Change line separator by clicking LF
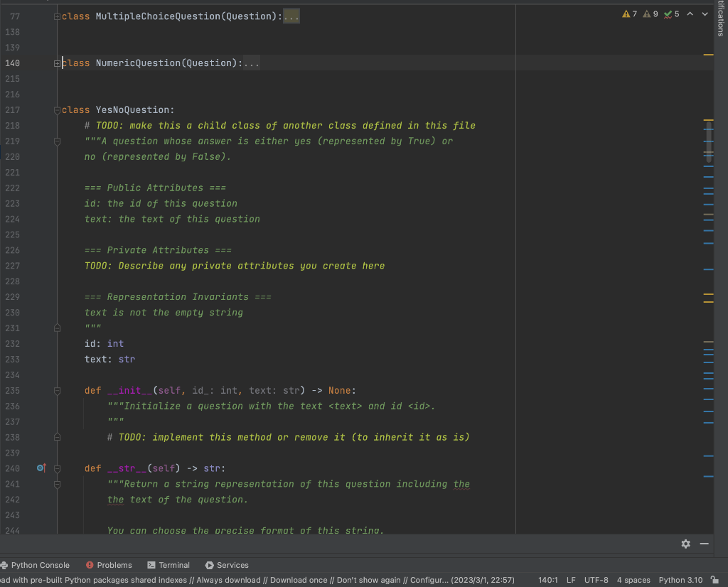The image size is (728, 587). [571, 579]
